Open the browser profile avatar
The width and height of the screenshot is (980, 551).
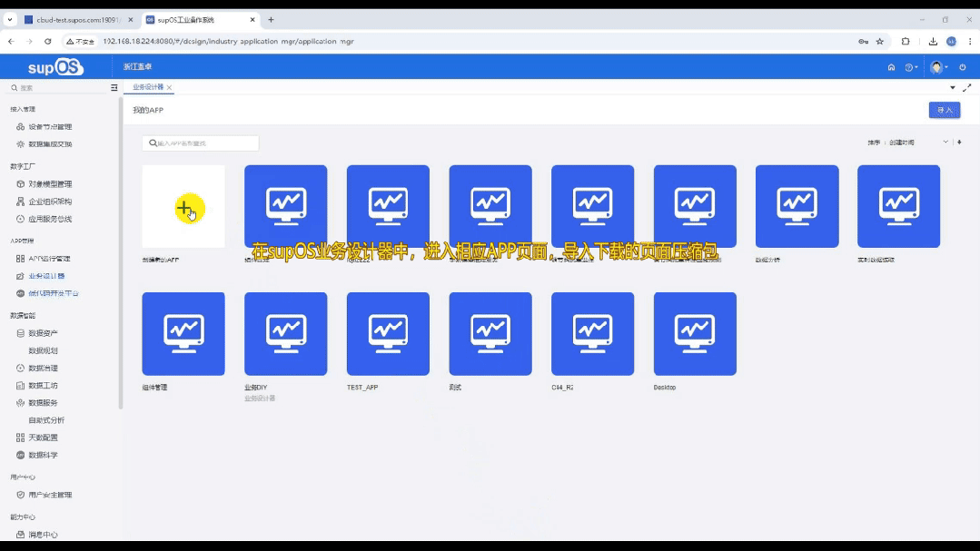tap(951, 41)
